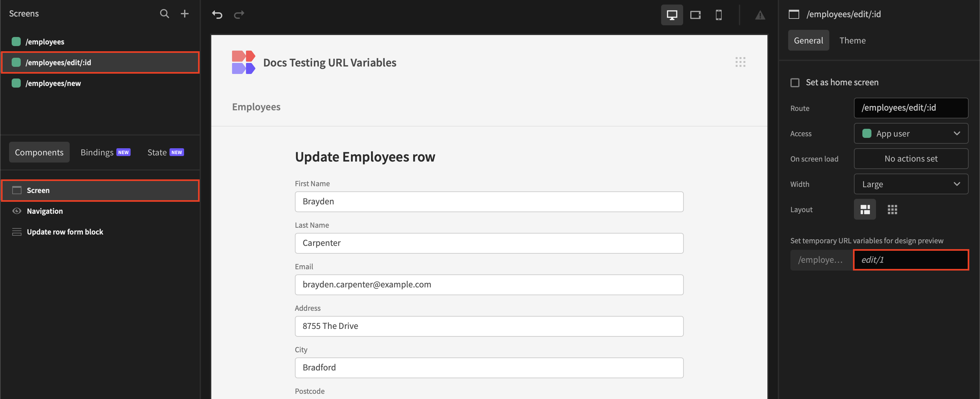Click the edit/1 URL variable field
The width and height of the screenshot is (980, 399).
911,260
